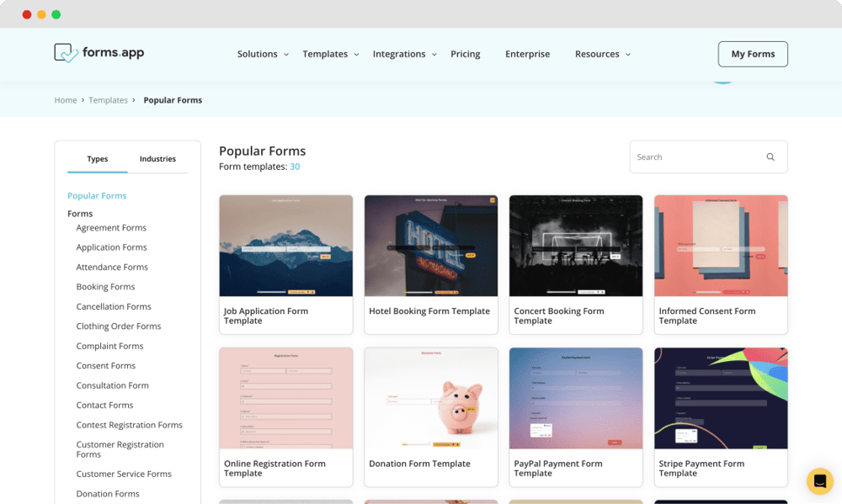
Task: Expand the Solutions dropdown menu
Action: pyautogui.click(x=263, y=54)
